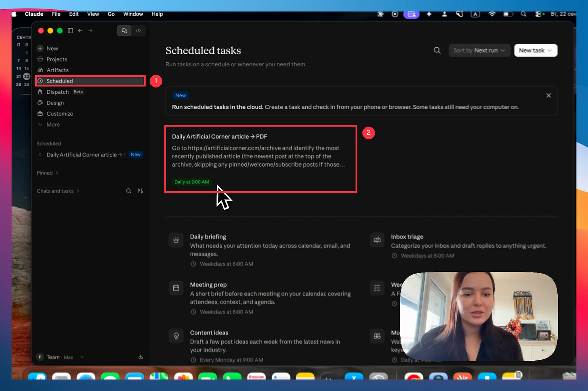Click the download icon in sidebar footer
This screenshot has width=588, height=391.
pos(141,357)
